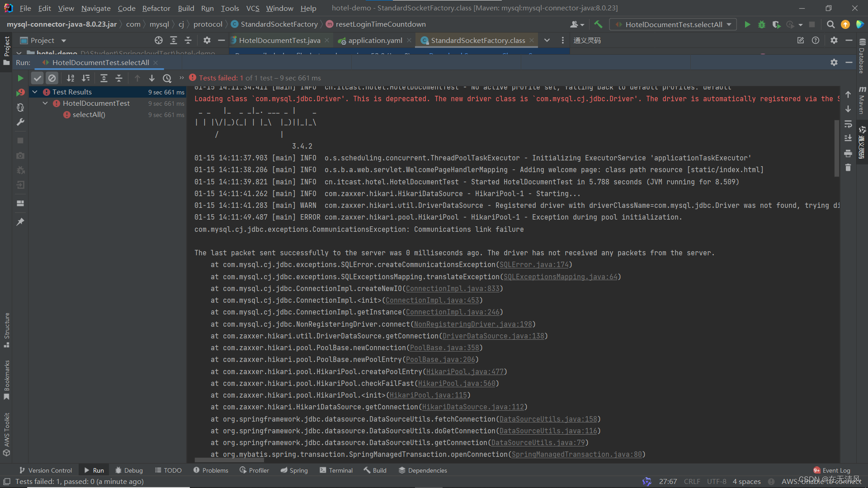868x488 pixels.
Task: Open the File menu
Action: [x=25, y=8]
